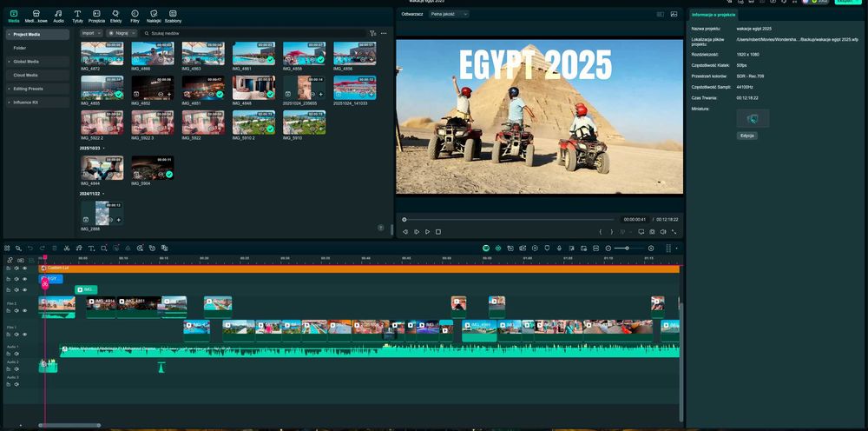The height and width of the screenshot is (431, 868).
Task: Click the delete trash icon in timeline toolbar
Action: tap(54, 249)
